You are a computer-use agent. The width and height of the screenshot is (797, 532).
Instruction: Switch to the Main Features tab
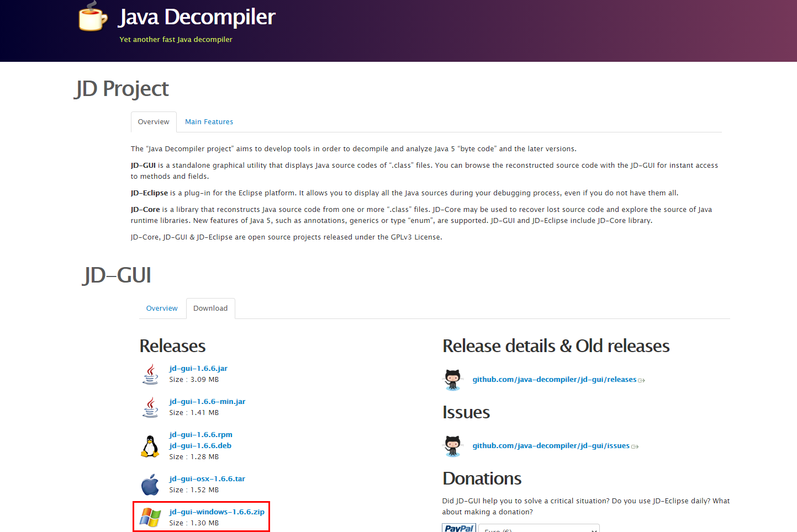click(209, 121)
